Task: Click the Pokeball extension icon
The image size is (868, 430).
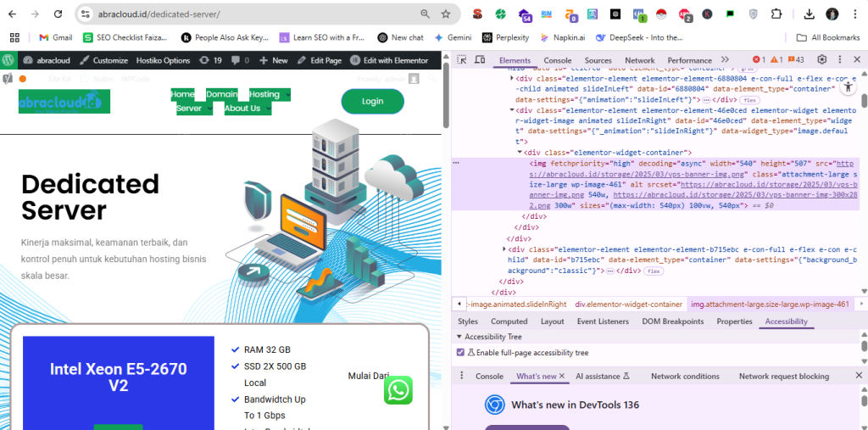Action: click(x=661, y=14)
